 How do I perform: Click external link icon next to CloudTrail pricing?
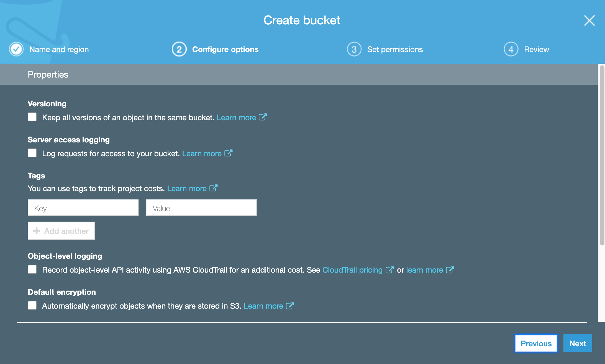click(x=389, y=270)
